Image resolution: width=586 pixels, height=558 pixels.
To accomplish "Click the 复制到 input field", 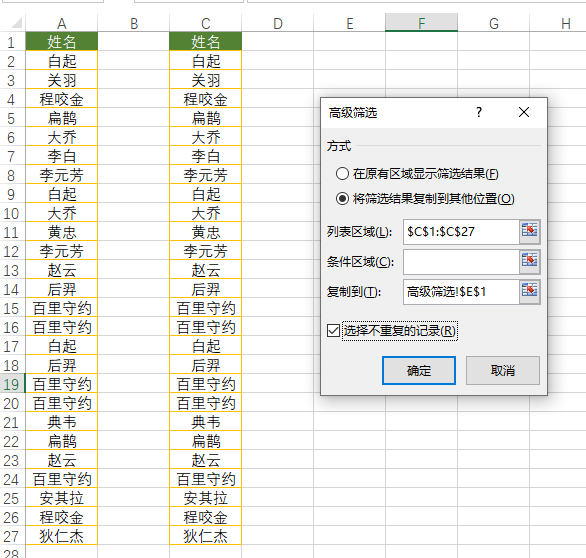I will coord(461,292).
